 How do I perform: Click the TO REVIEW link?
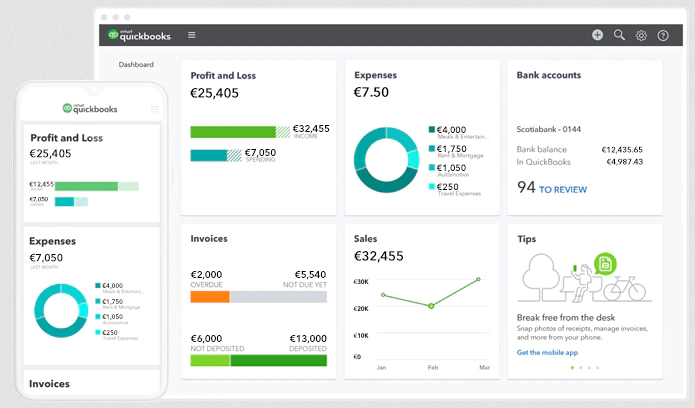click(563, 189)
